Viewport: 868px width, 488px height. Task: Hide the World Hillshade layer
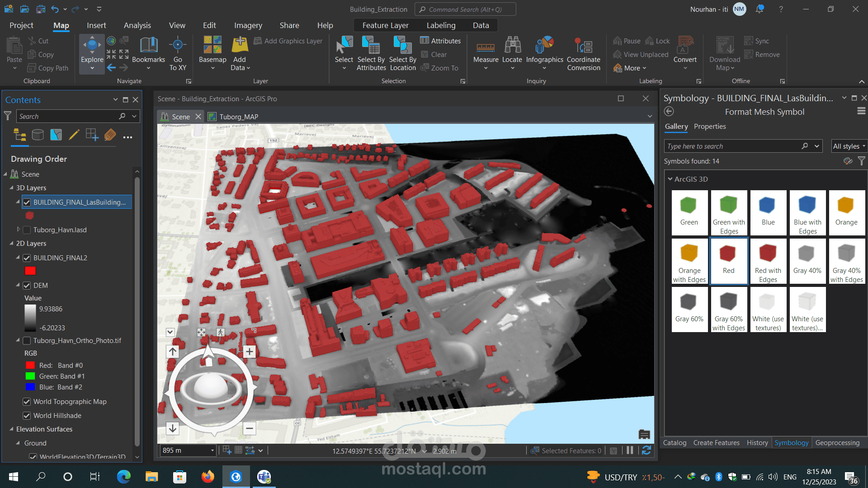pos(27,416)
